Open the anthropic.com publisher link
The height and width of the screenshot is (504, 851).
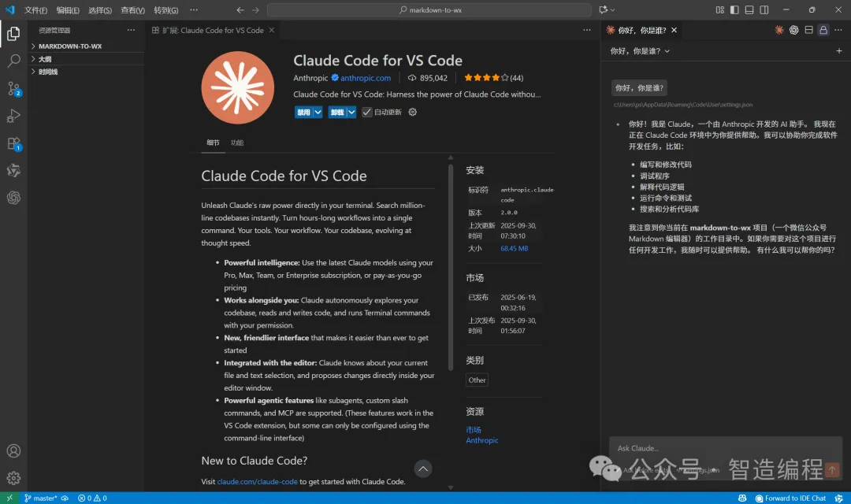tap(366, 78)
